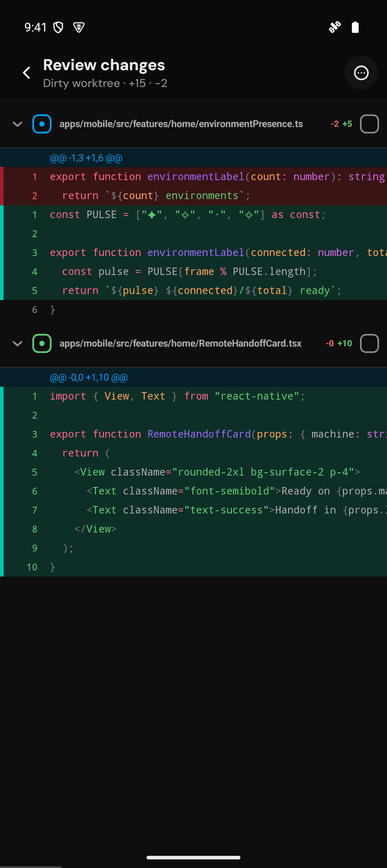
Task: Select removed line 'export function environmentLabel(count: number)'
Action: pyautogui.click(x=193, y=177)
